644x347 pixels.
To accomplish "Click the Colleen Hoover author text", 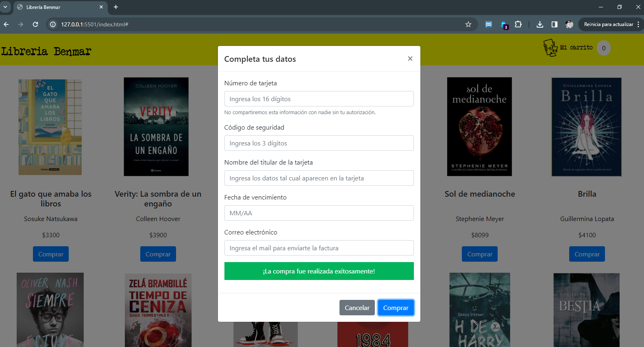I will tap(158, 219).
